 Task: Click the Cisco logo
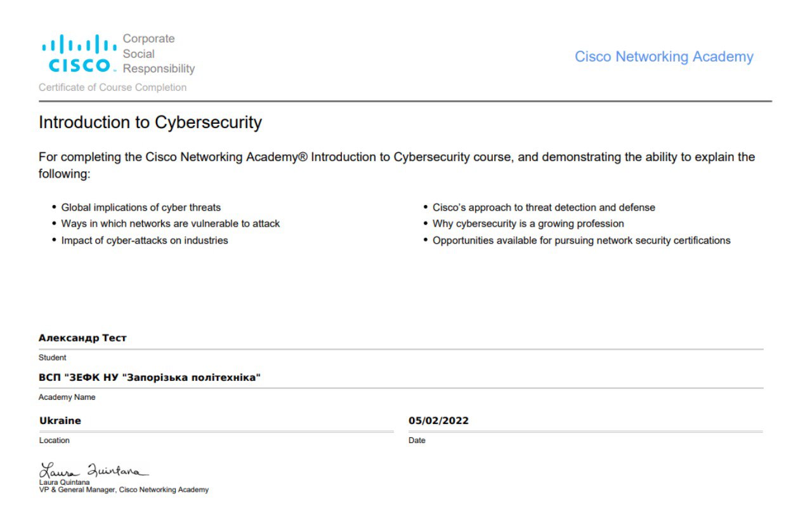coord(79,53)
